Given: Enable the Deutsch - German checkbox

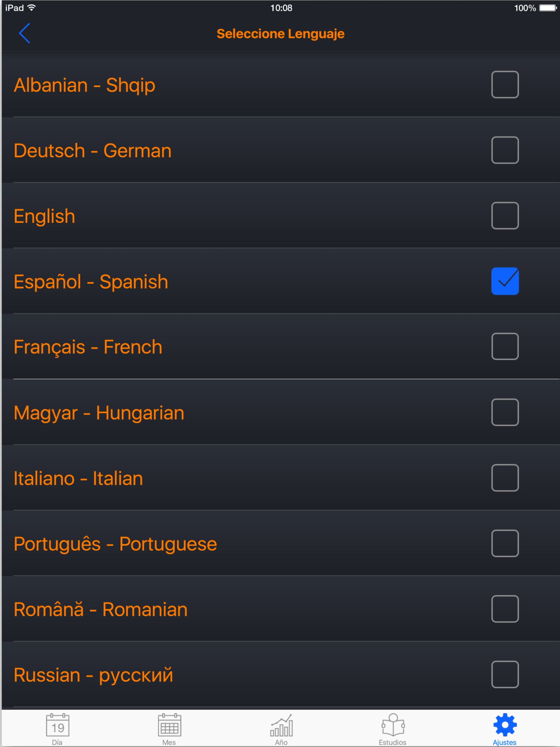Looking at the screenshot, I should 504,150.
